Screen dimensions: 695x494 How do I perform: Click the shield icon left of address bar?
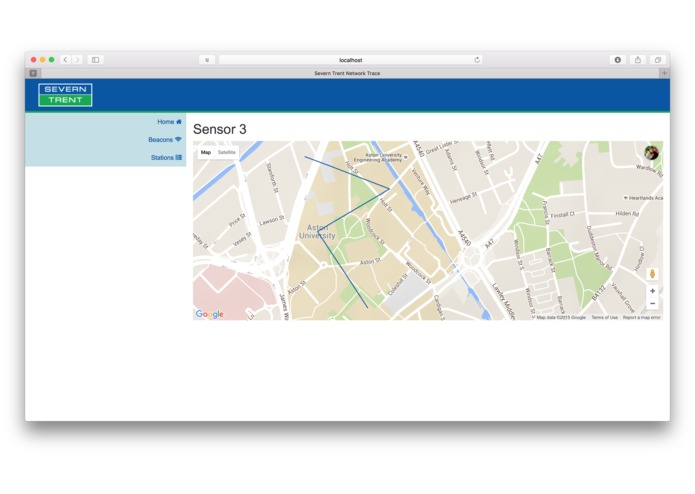(207, 60)
